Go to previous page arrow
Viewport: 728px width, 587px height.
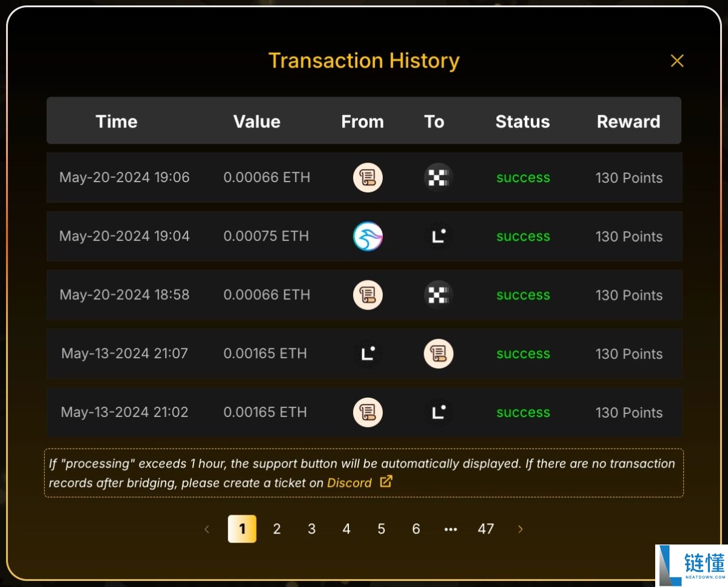[207, 529]
